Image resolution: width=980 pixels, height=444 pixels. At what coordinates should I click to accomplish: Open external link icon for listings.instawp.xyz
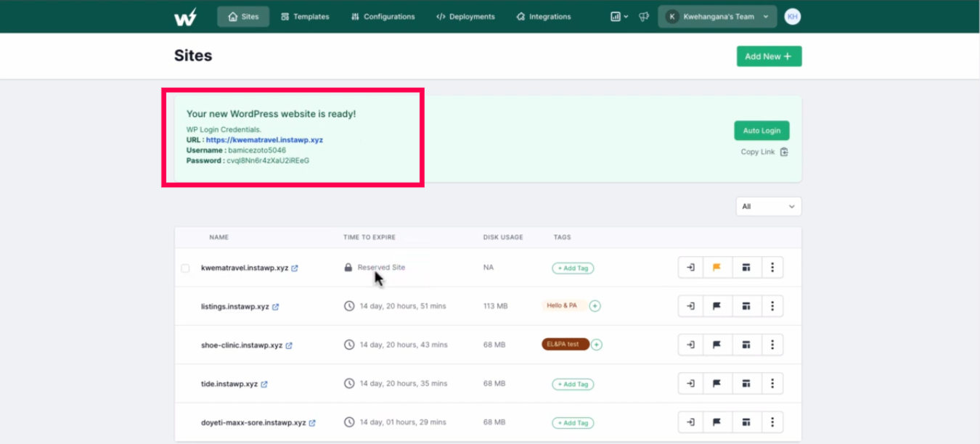pyautogui.click(x=275, y=307)
